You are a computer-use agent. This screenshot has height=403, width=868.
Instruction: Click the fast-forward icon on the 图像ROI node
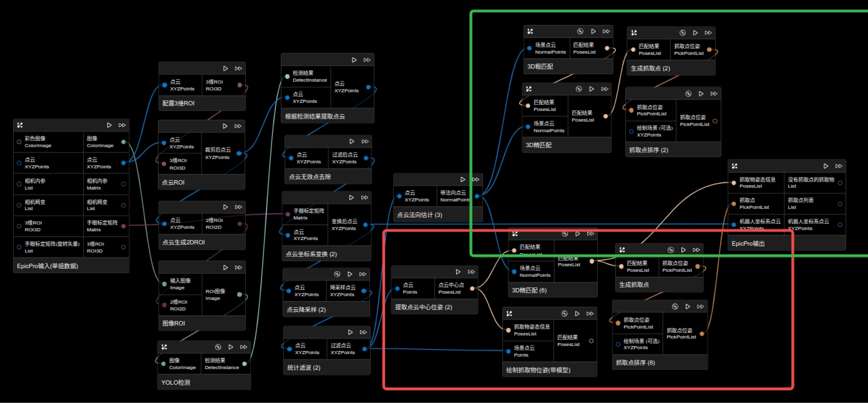click(x=239, y=267)
